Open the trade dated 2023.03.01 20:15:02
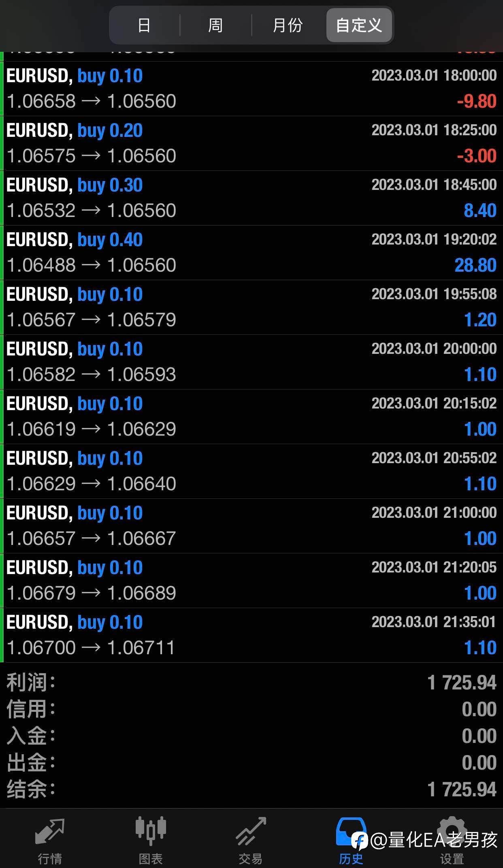This screenshot has height=868, width=503. 251,417
